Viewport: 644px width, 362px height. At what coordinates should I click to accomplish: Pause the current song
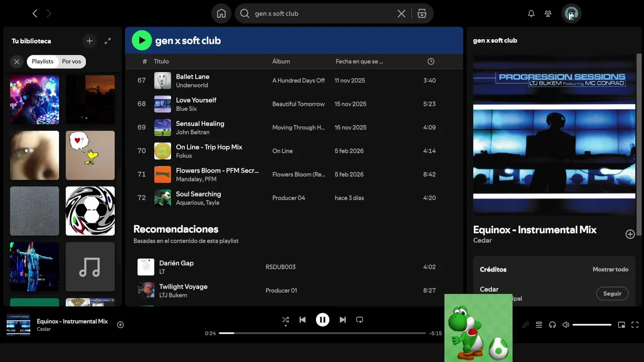click(x=323, y=320)
